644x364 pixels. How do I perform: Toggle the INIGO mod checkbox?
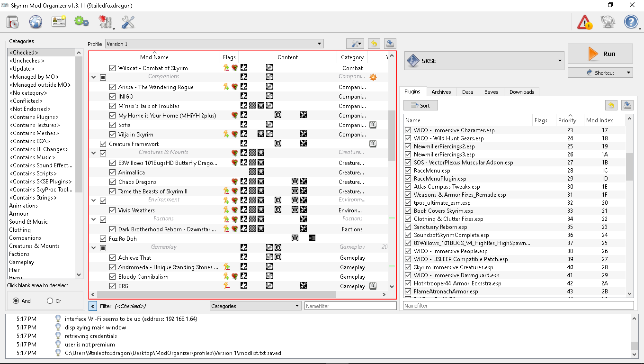(x=112, y=96)
